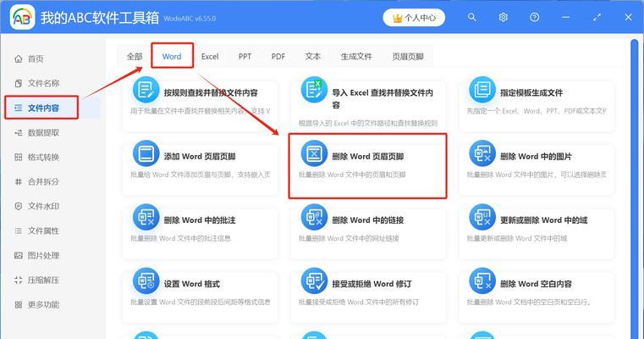Click the ABC toolbox app logo
This screenshot has width=644, height=339.
(22, 17)
